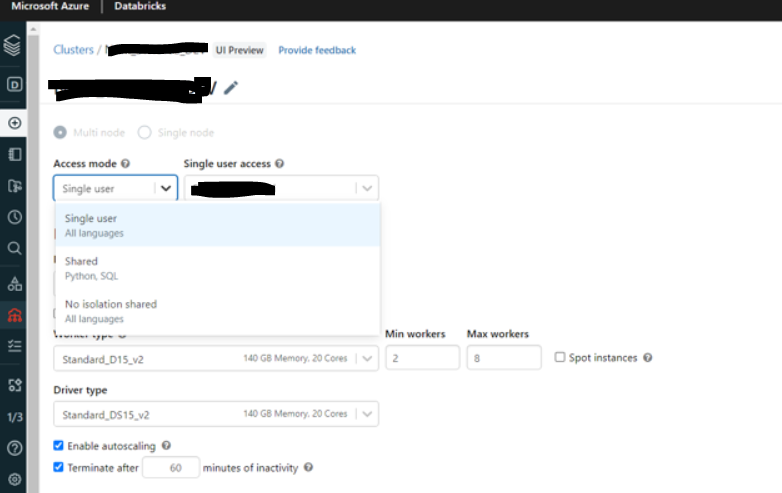782x493 pixels.
Task: Click the Min workers input field
Action: coord(422,358)
